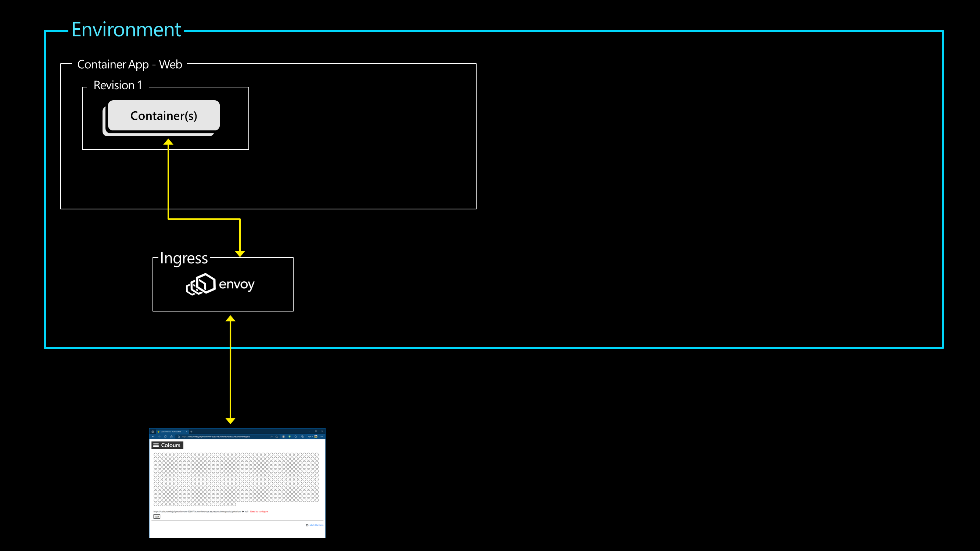Open browser settings ellipsis menu
Image resolution: width=980 pixels, height=551 pixels.
322,436
